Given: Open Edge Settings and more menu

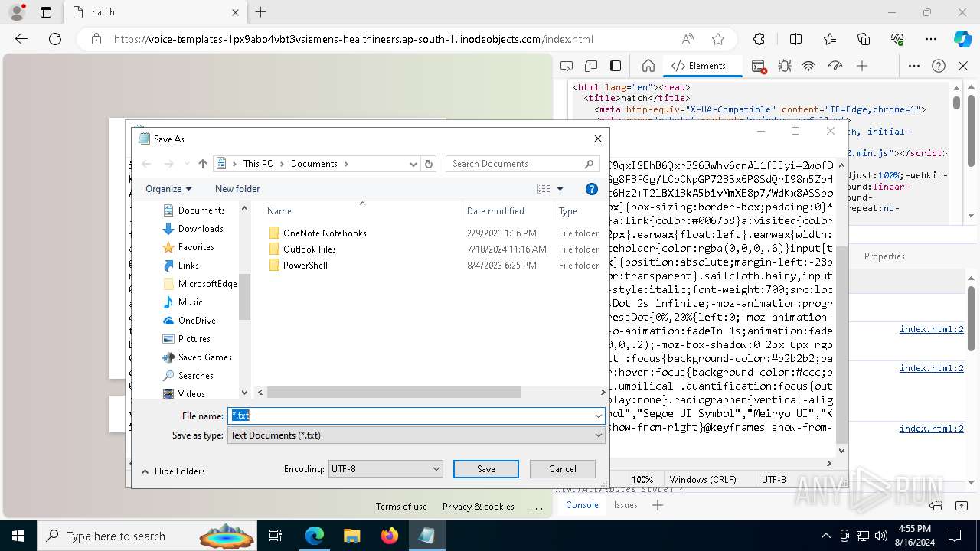Looking at the screenshot, I should click(931, 39).
